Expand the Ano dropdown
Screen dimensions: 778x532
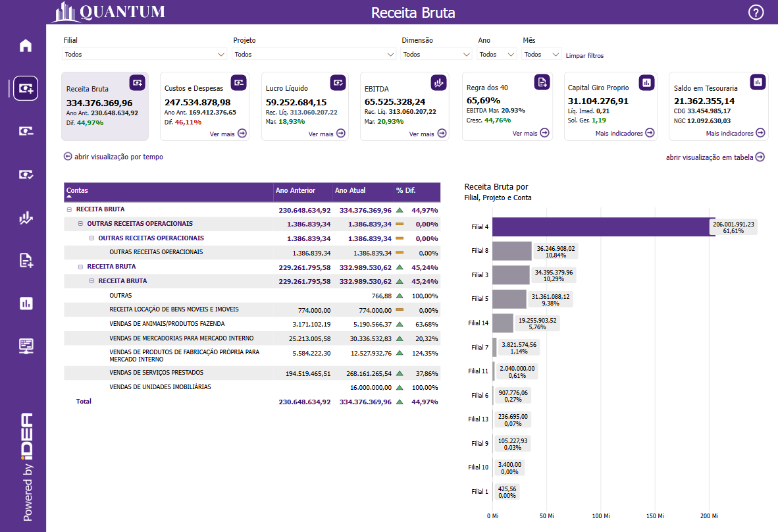point(496,55)
